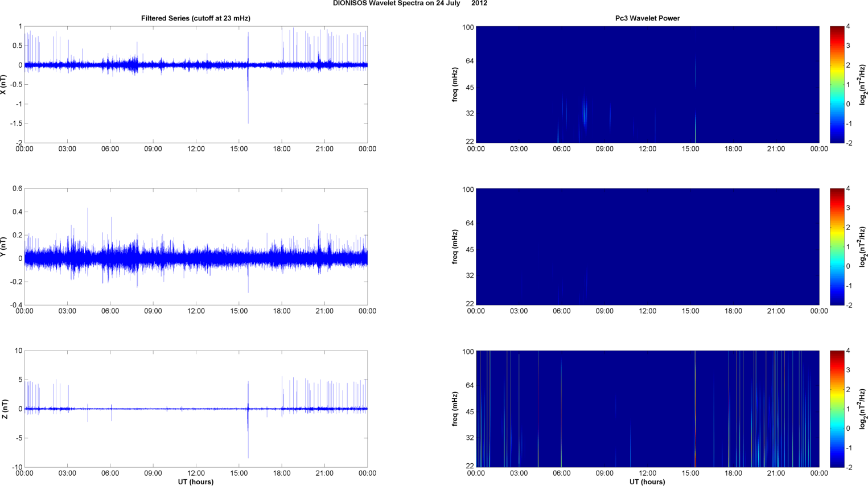The height and width of the screenshot is (486, 868).
Task: Click the 'Z (nT)' y-axis label
Action: [x=4, y=409]
